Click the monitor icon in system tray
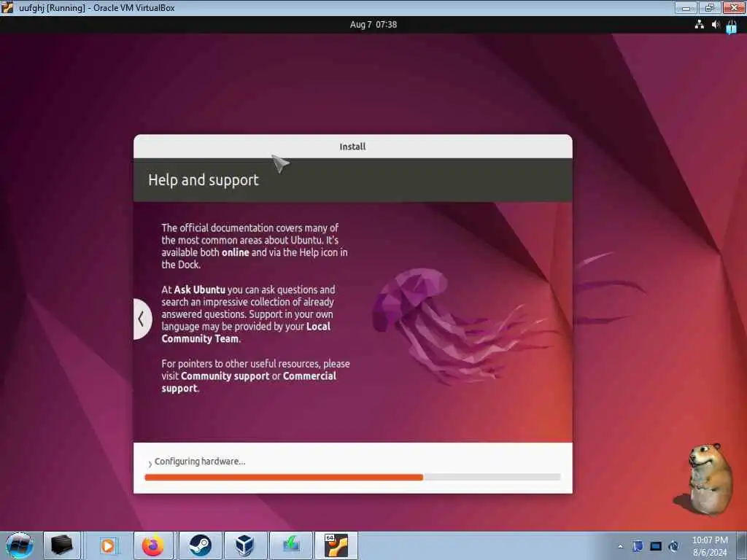747x560 pixels. click(656, 546)
